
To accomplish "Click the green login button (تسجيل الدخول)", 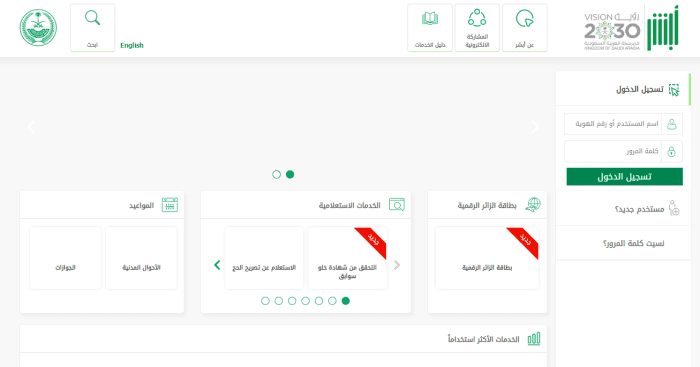I will [625, 177].
